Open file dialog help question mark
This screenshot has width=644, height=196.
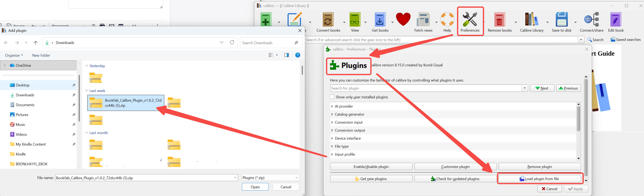point(298,55)
